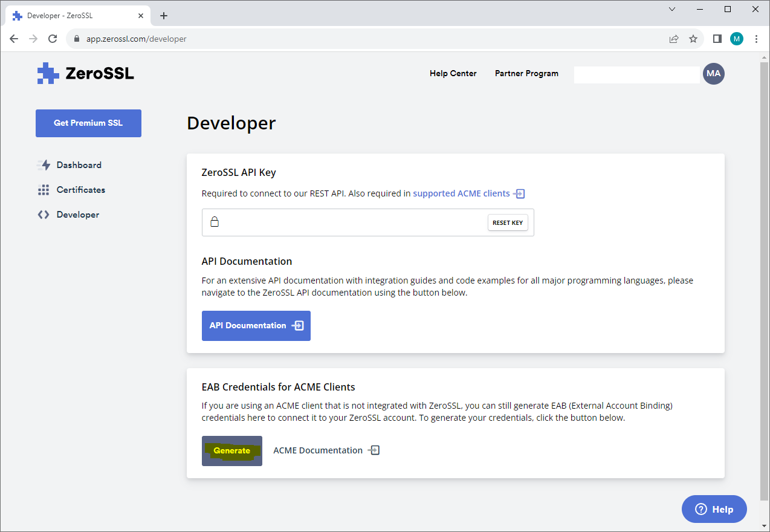Click inside the search field next to the avatar
Image resolution: width=770 pixels, height=532 pixels.
point(636,74)
